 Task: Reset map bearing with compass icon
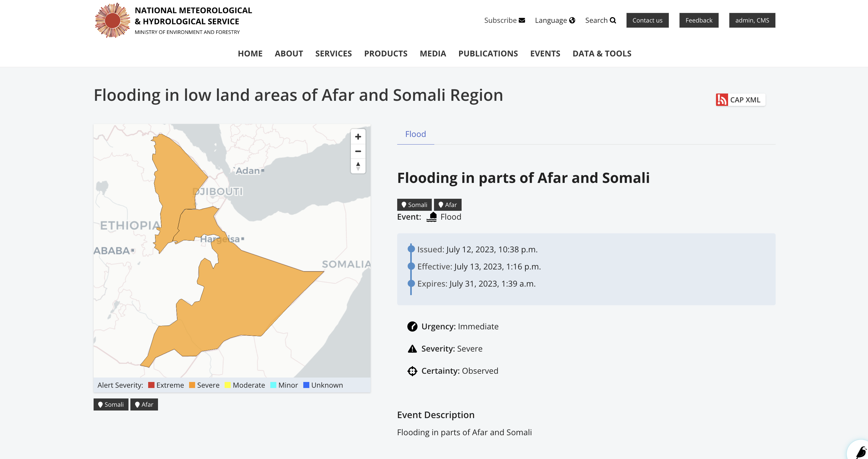click(x=358, y=166)
